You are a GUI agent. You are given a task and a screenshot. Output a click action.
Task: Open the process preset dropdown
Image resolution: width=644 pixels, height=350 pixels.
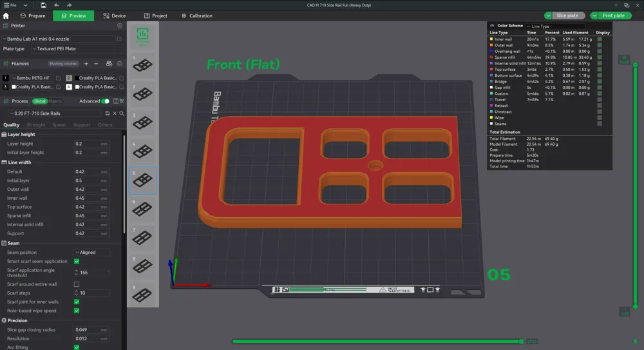pyautogui.click(x=55, y=113)
